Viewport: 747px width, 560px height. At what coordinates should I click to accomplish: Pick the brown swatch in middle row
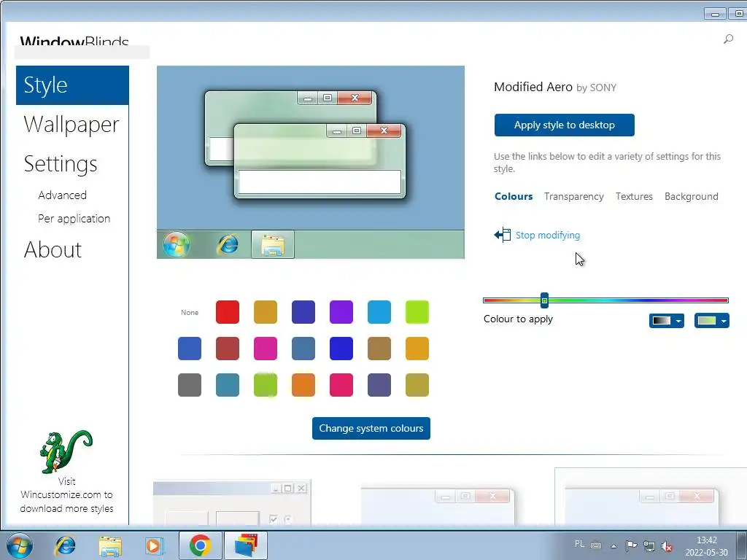coord(379,348)
